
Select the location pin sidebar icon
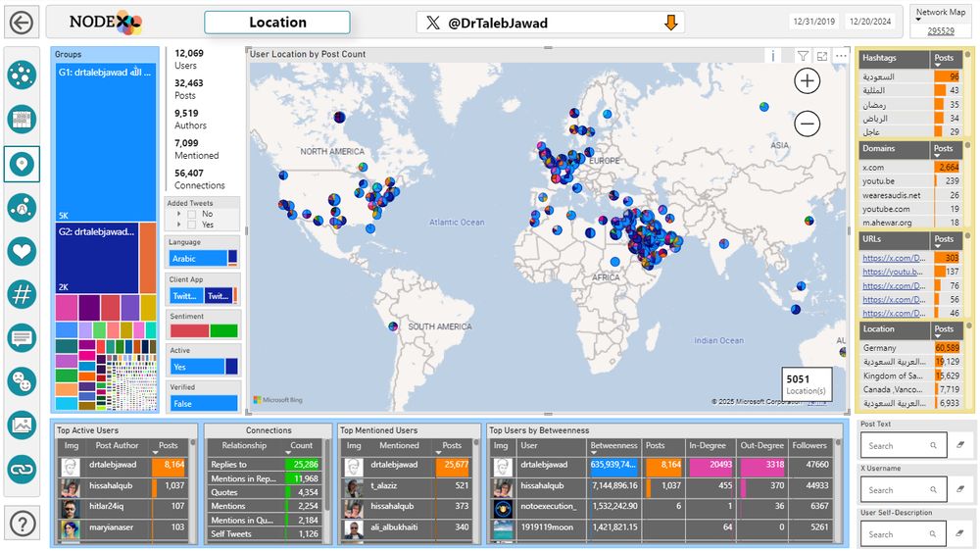(22, 165)
